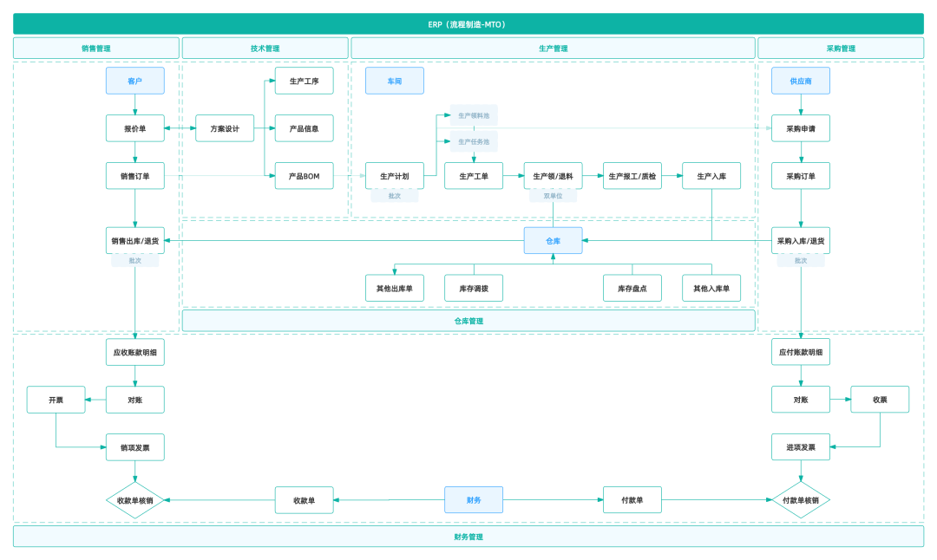937x560 pixels.
Task: Select the 仓库 center node
Action: pos(553,240)
